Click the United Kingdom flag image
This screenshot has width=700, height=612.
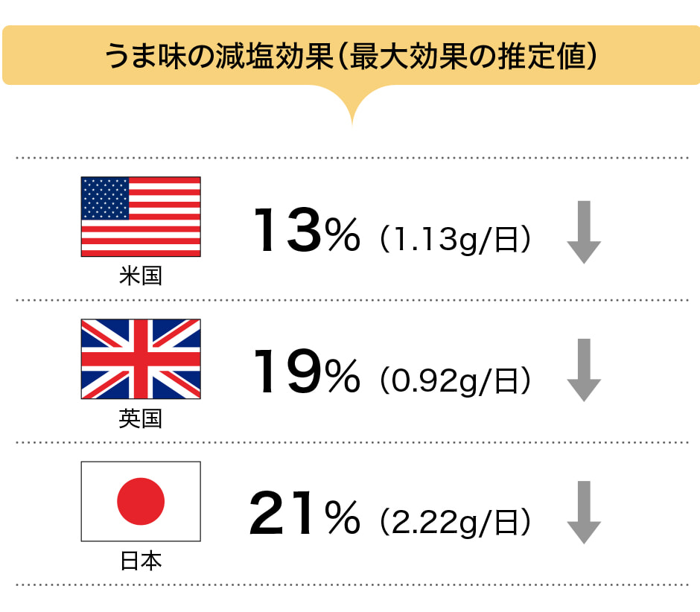141,359
